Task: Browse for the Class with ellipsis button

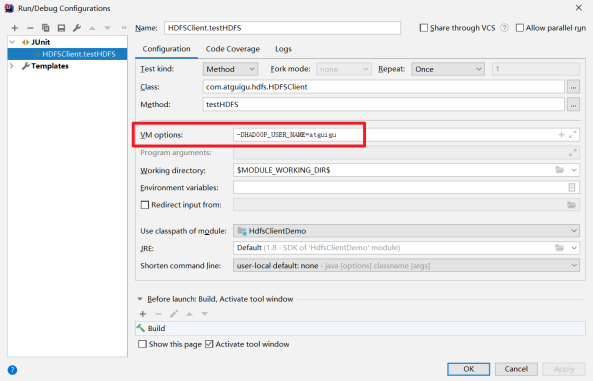Action: coord(573,87)
